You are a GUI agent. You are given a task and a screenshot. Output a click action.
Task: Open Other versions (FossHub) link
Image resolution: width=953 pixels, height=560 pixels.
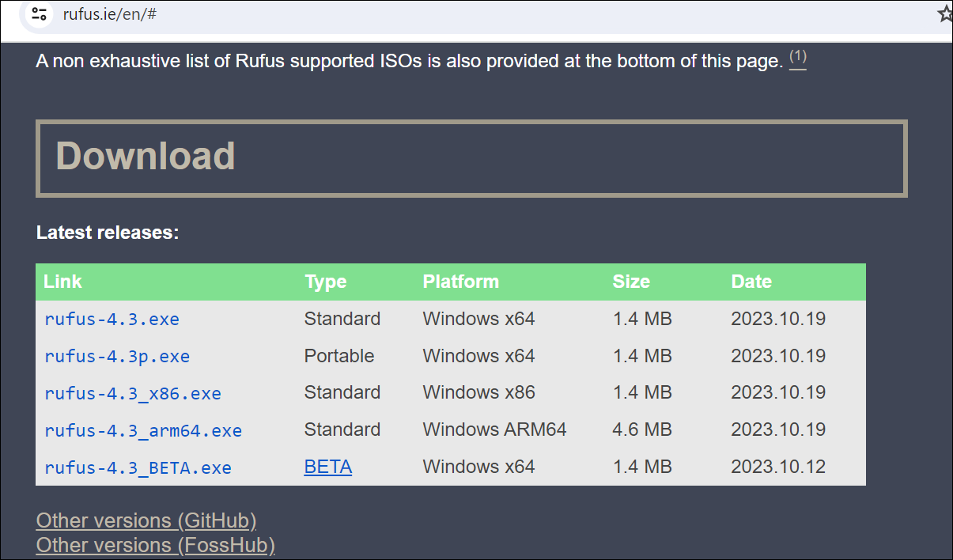click(156, 545)
